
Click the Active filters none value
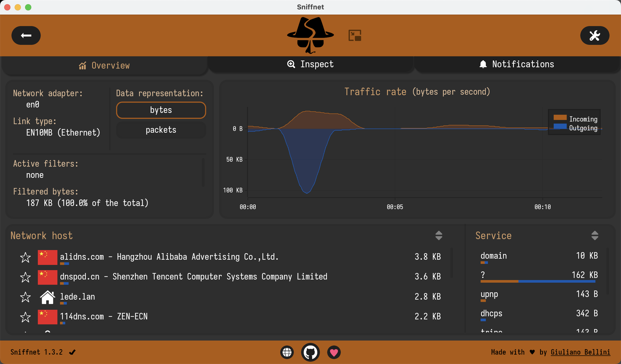pos(35,175)
